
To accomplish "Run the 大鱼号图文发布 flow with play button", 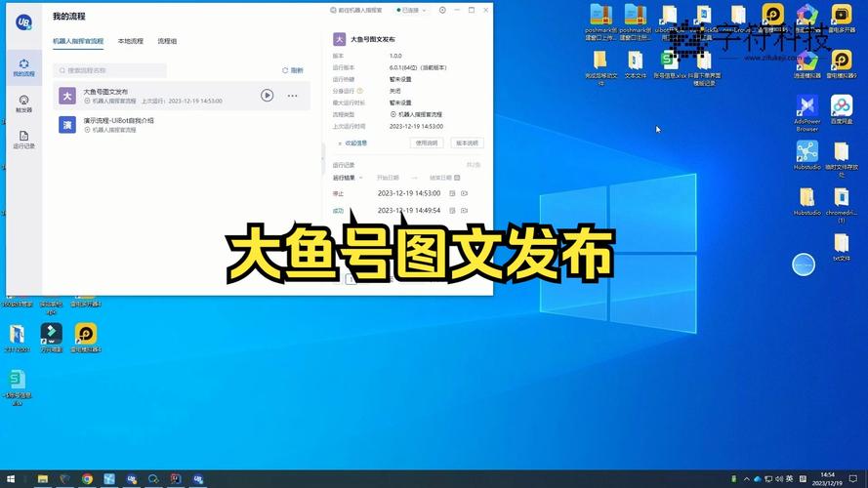I will (x=267, y=96).
